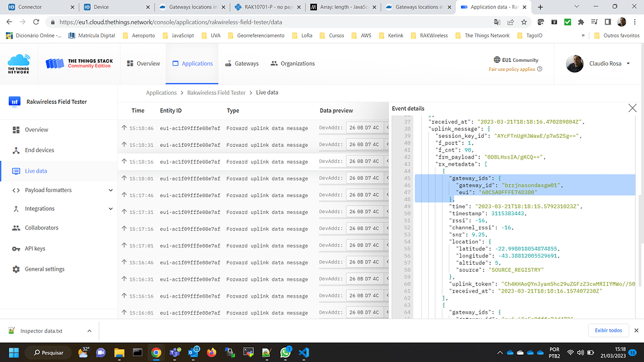The image size is (644, 362).
Task: Switch to the Device browser tab
Action: (x=116, y=7)
